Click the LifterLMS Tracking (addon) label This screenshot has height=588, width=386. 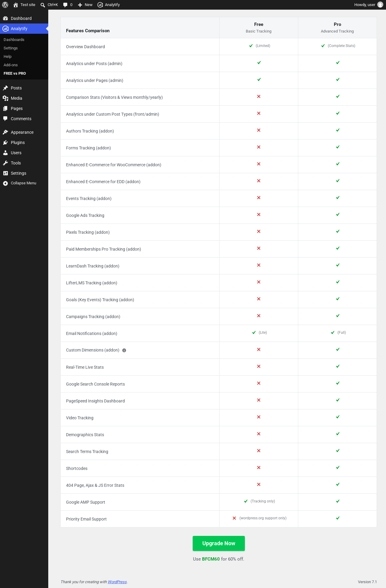92,283
